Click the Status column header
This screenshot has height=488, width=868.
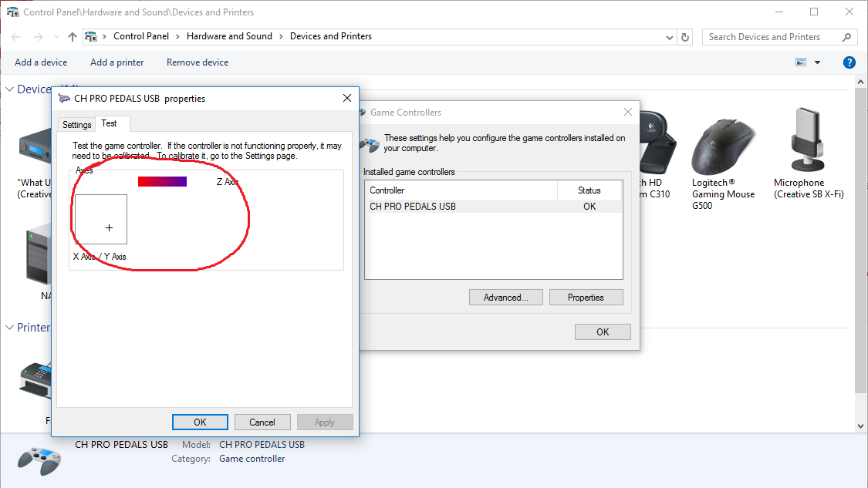pyautogui.click(x=589, y=190)
